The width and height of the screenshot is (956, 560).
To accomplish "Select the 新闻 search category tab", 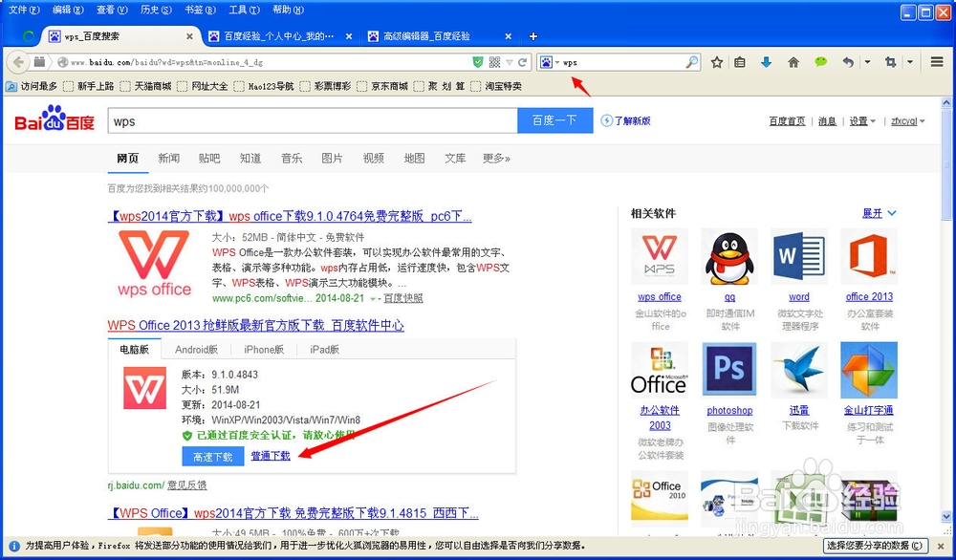I will tap(168, 159).
